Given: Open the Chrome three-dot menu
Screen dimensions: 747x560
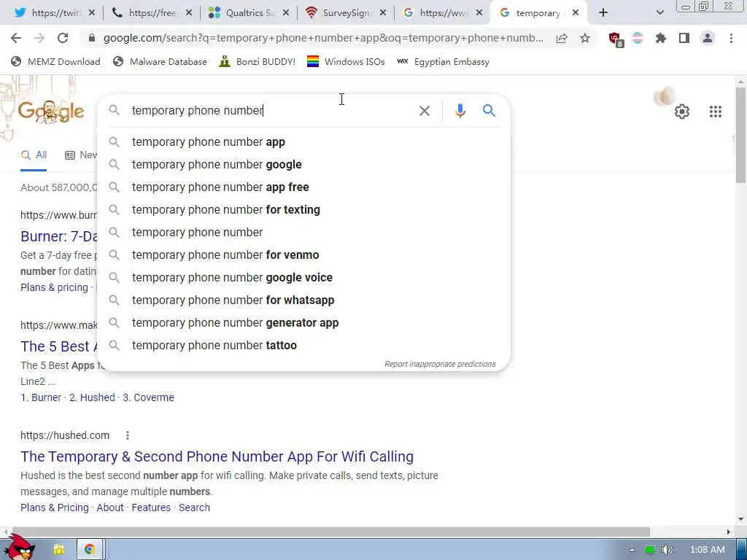Looking at the screenshot, I should (731, 38).
